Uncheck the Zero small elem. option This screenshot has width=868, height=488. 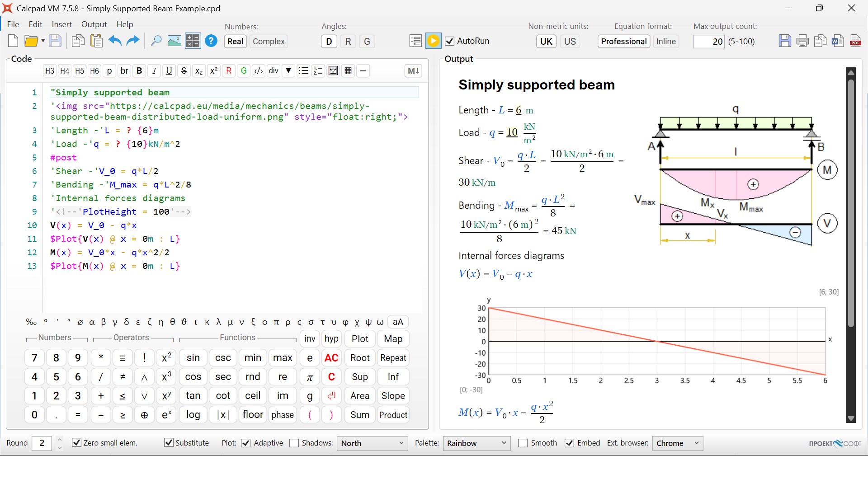pyautogui.click(x=77, y=443)
